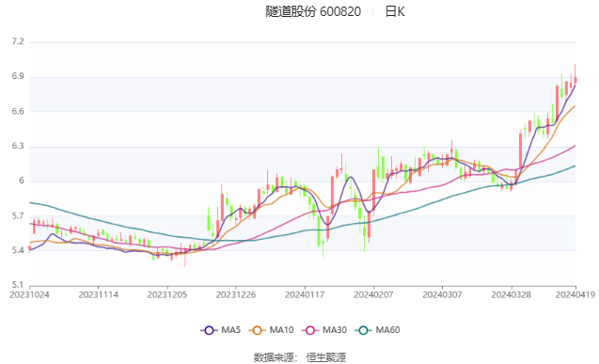Click the data source text 恒生聚源
The image size is (599, 364).
pos(326,357)
